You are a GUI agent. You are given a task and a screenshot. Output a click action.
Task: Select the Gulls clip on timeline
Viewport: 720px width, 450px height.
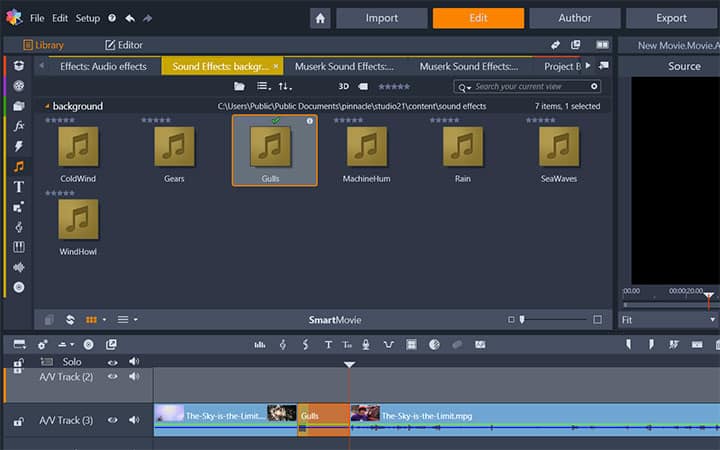point(324,420)
